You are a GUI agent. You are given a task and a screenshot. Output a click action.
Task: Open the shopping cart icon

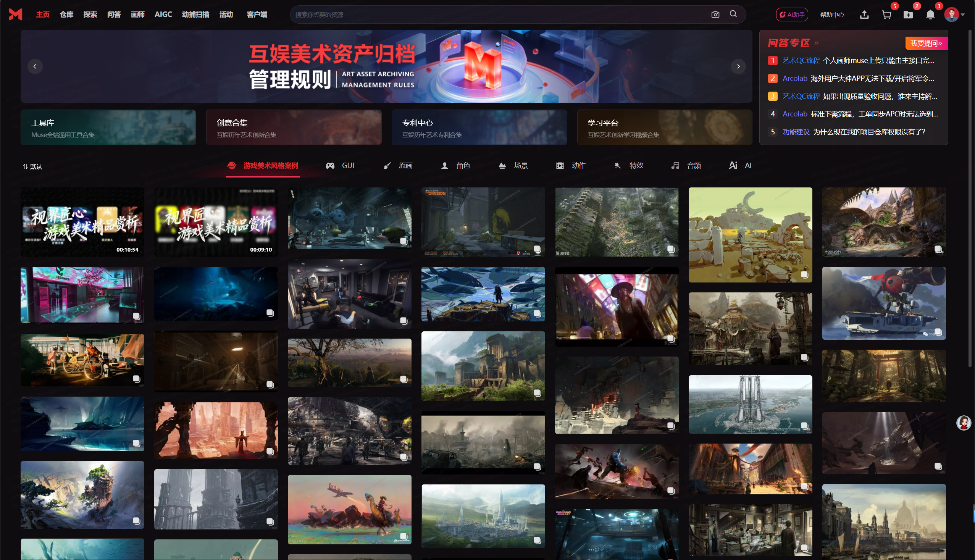(x=886, y=15)
